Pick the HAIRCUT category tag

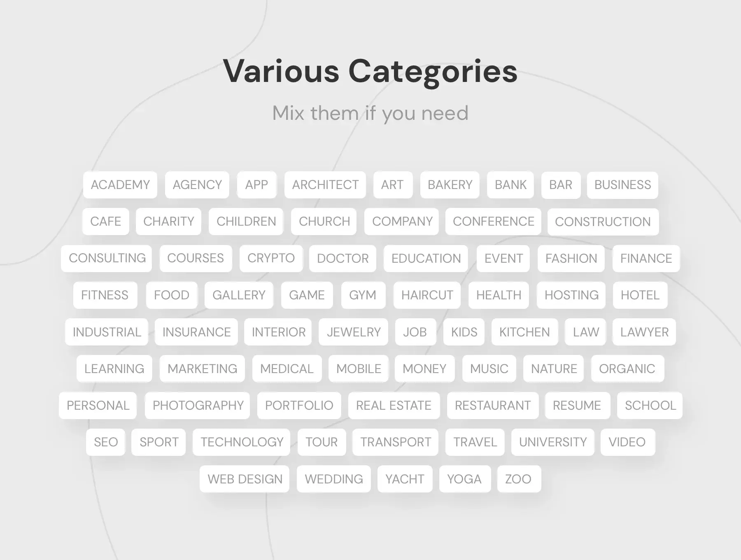[x=427, y=295]
